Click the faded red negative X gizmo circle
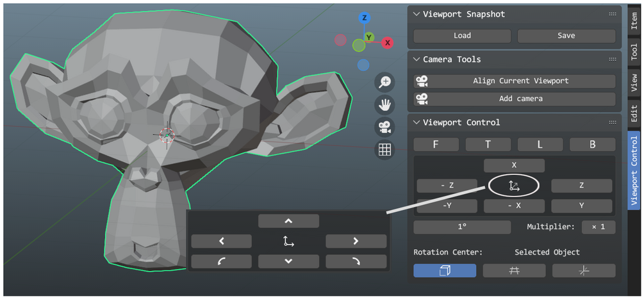 tap(340, 40)
